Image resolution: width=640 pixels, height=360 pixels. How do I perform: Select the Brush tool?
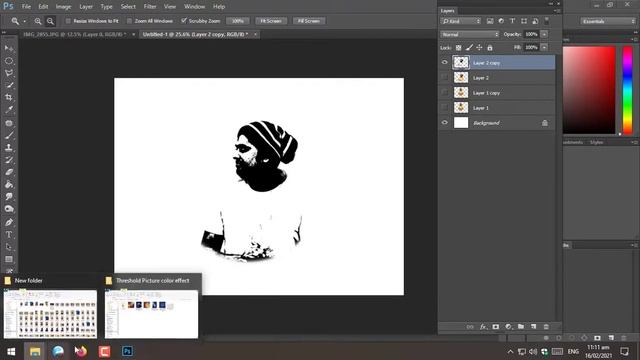coord(9,135)
